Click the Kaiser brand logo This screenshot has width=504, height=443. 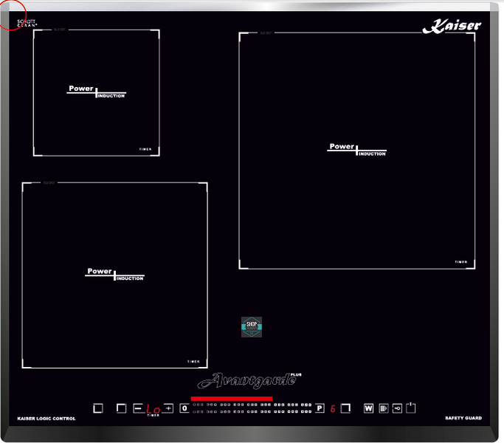452,26
